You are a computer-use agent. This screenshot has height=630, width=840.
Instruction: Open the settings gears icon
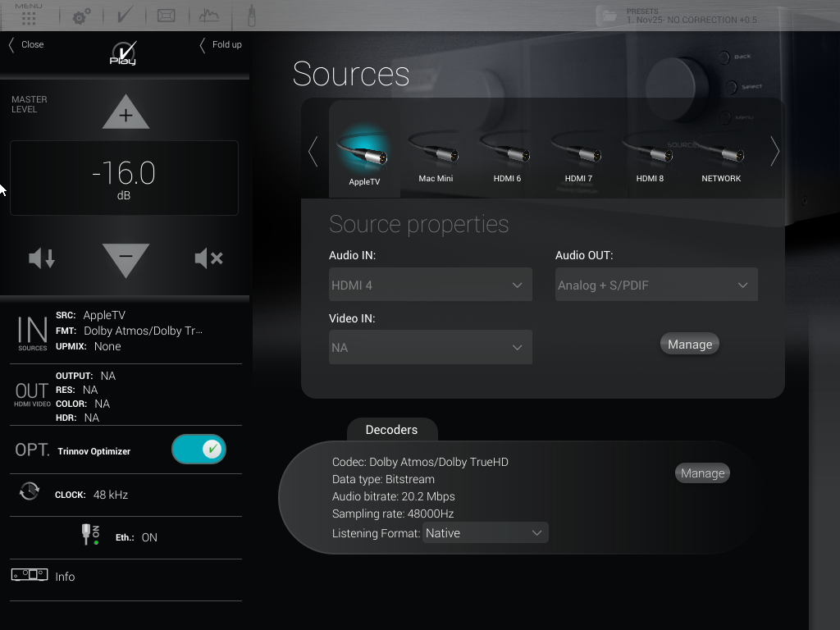click(x=81, y=16)
